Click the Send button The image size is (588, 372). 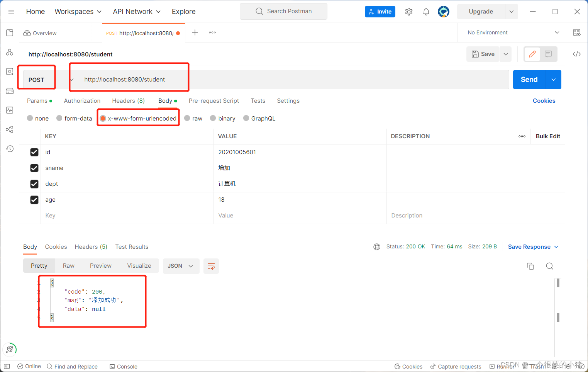529,80
